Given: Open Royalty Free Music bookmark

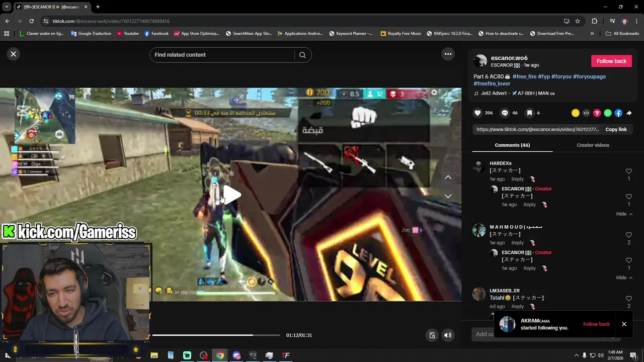Looking at the screenshot, I should coord(400,34).
